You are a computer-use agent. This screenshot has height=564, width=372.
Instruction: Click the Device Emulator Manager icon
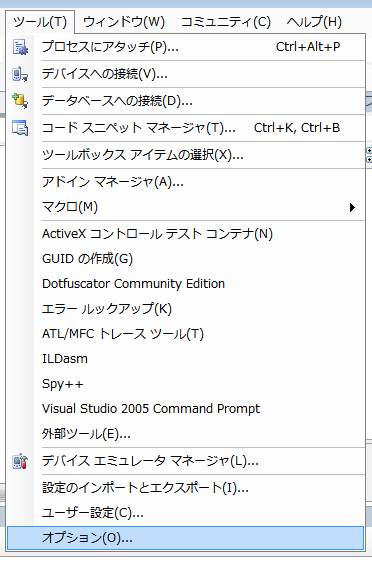coord(20,461)
